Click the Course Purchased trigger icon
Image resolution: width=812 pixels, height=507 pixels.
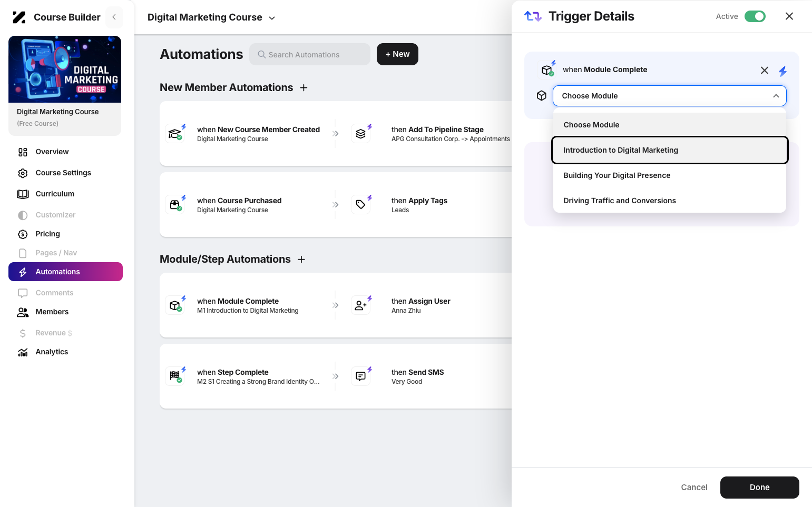tap(175, 205)
